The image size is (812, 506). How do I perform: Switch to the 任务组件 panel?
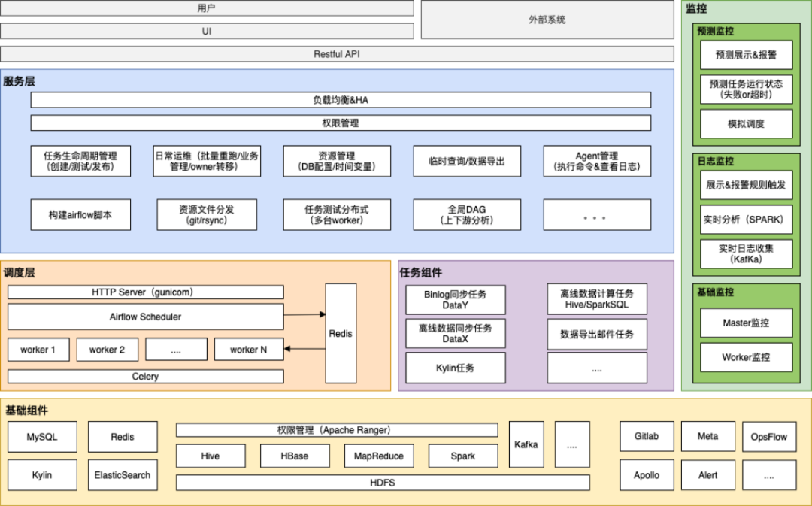click(420, 268)
